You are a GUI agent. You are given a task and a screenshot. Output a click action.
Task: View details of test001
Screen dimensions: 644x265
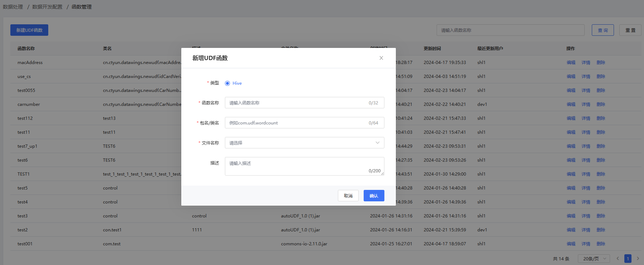point(586,244)
